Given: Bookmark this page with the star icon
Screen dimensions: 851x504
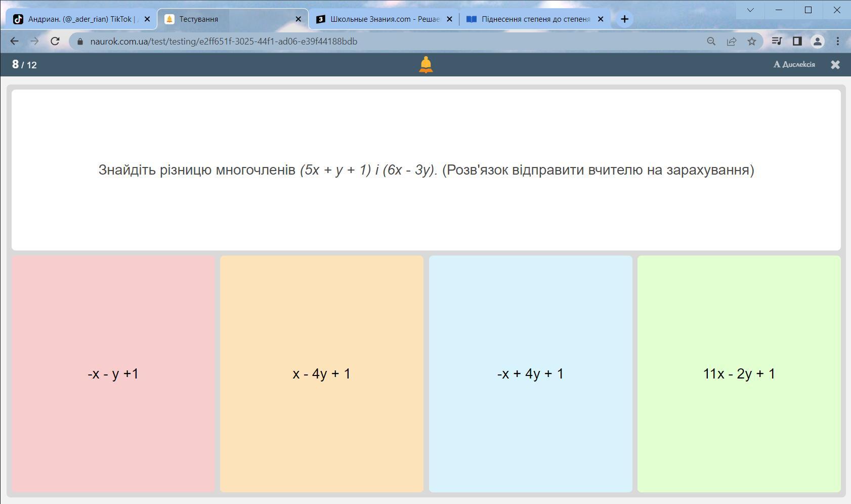Looking at the screenshot, I should pos(752,41).
